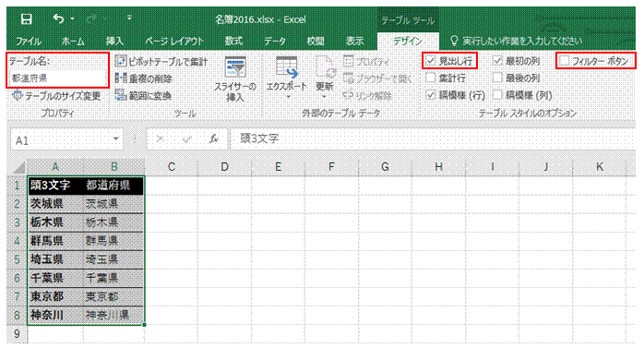644x348 pixels.
Task: Toggle the 最初の列 checkbox
Action: point(497,61)
